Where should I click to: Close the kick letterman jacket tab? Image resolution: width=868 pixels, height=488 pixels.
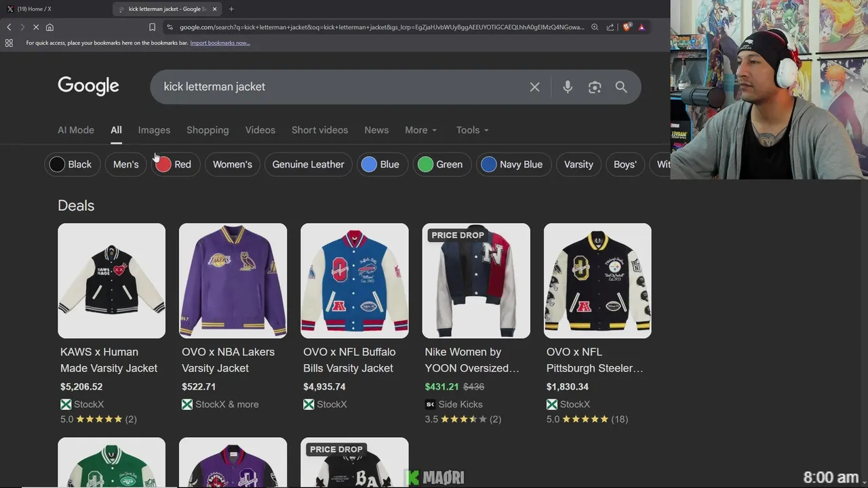tap(215, 9)
